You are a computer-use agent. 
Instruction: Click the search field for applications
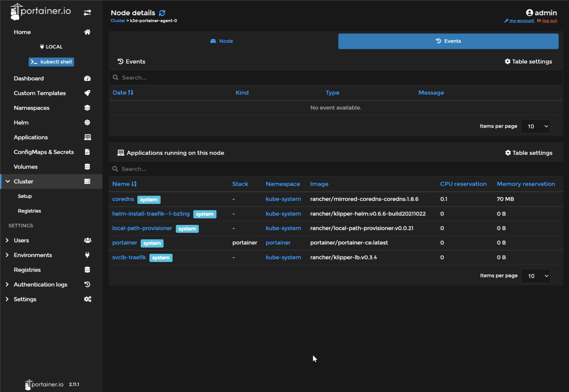(259, 169)
